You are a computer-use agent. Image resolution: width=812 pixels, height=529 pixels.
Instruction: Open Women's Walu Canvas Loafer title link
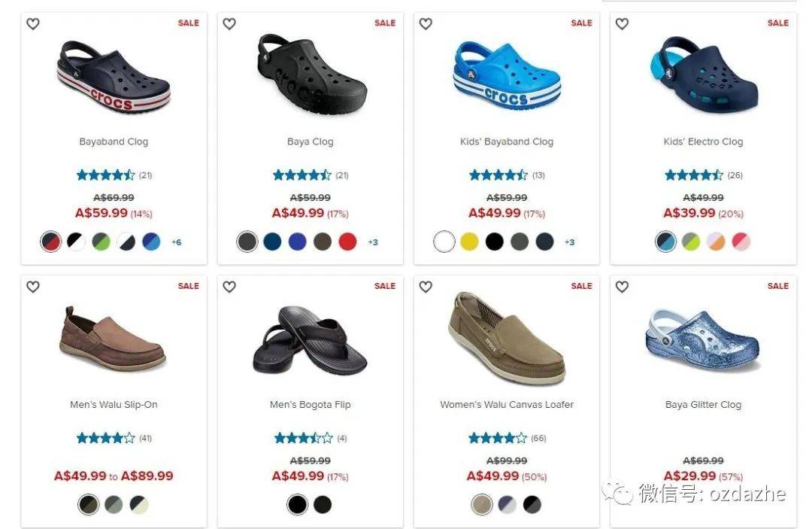pyautogui.click(x=507, y=405)
